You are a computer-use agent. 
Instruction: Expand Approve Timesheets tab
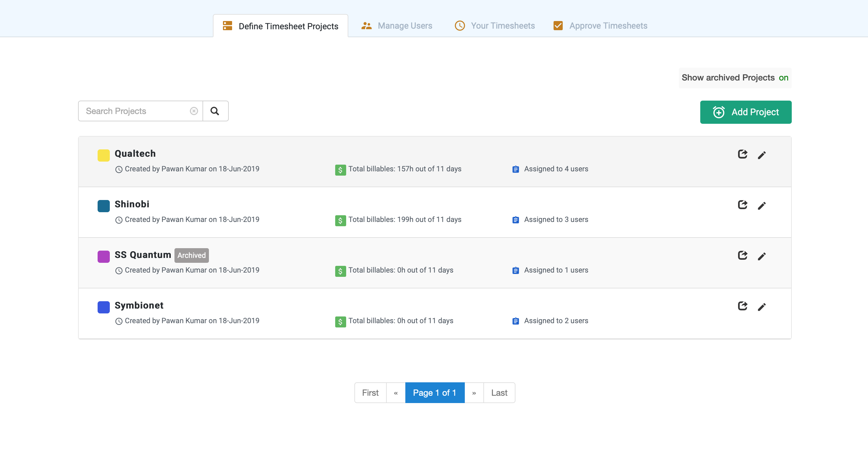(x=600, y=25)
